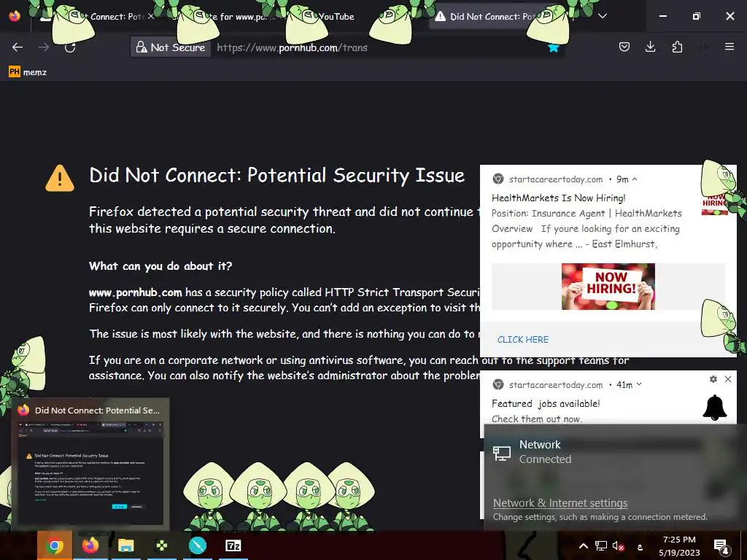Open the teal circle app in taskbar
The image size is (747, 560).
click(x=197, y=545)
